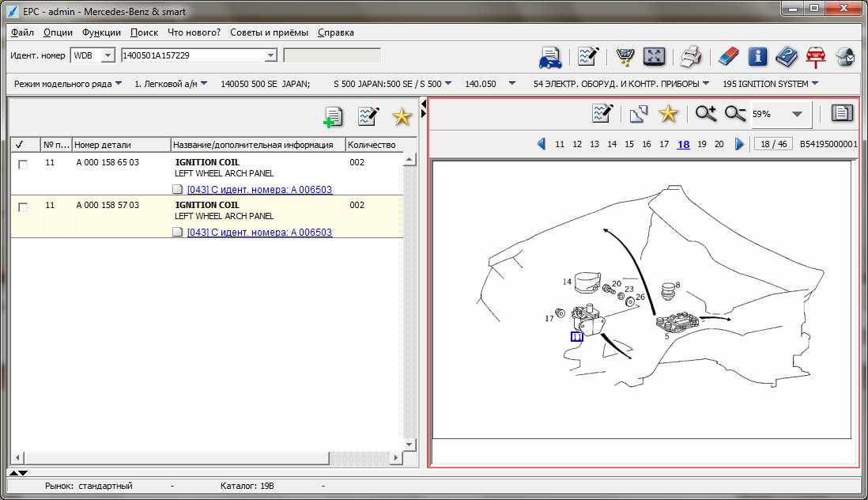Open the VIN number history dropdown
This screenshot has width=868, height=500.
click(270, 55)
